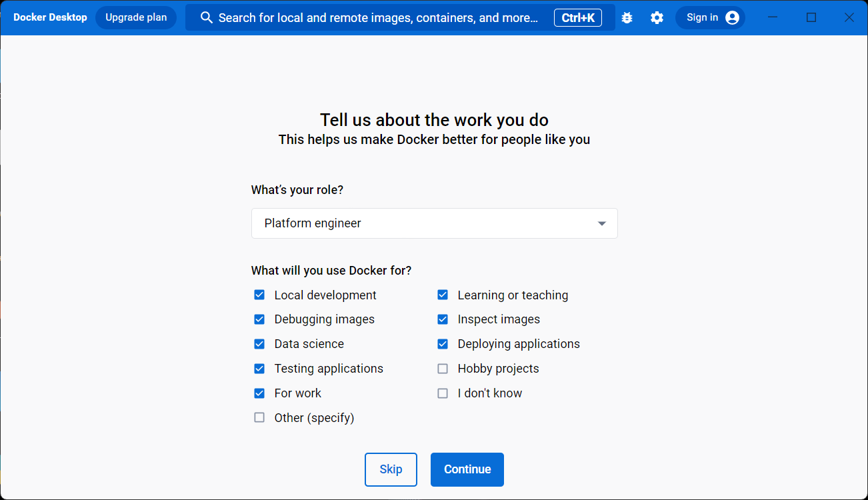Uncheck the Deploying applications checkbox
Image resolution: width=868 pixels, height=500 pixels.
coord(443,344)
